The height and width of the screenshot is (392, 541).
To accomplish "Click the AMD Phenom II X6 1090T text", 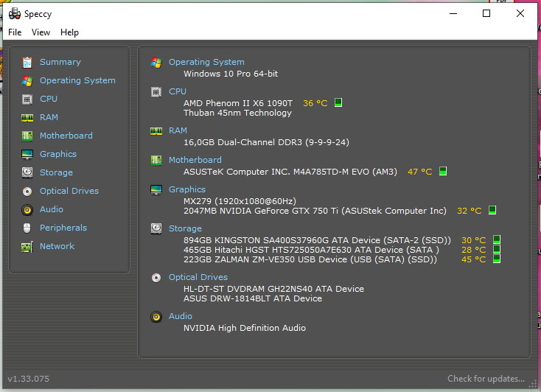I will [x=238, y=103].
